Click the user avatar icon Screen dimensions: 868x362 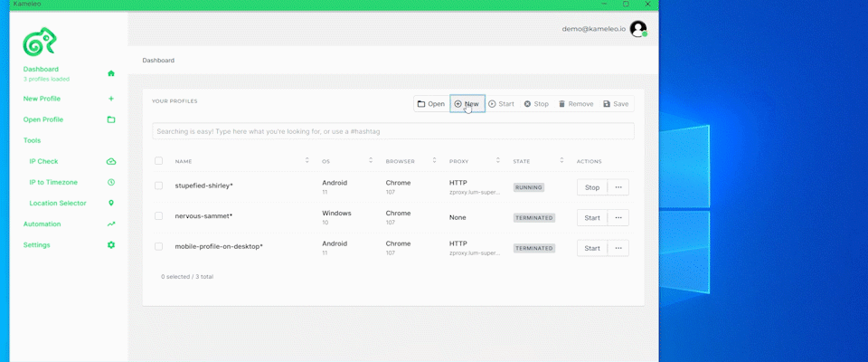click(x=638, y=29)
